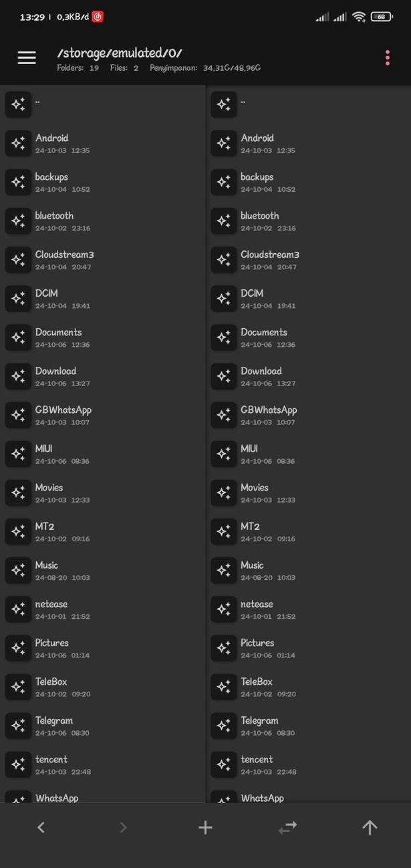
Task: Tap the Download folder icon in left pane
Action: 18,376
